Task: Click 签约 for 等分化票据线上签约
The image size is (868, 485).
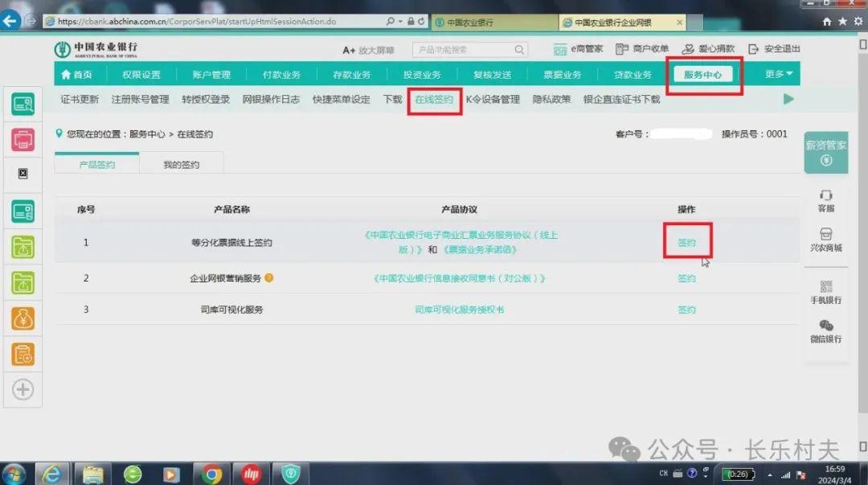Action: pyautogui.click(x=686, y=242)
